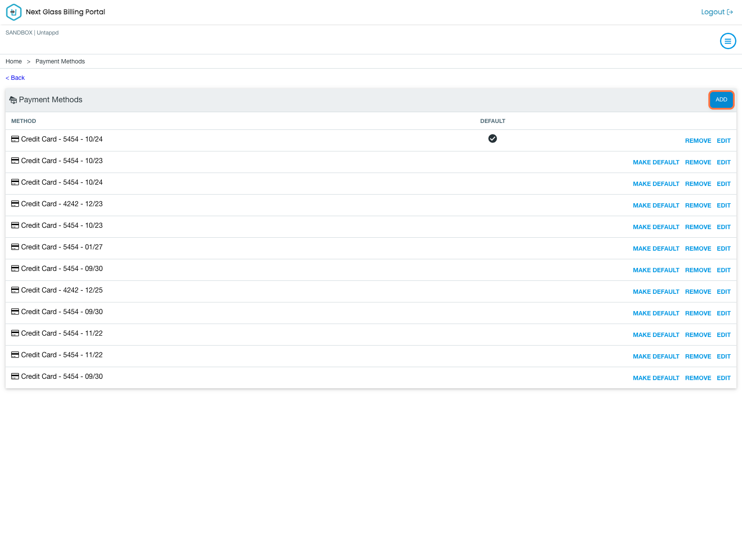Click the Payment Methods header icon
Viewport: 742px width, 560px height.
pyautogui.click(x=13, y=100)
